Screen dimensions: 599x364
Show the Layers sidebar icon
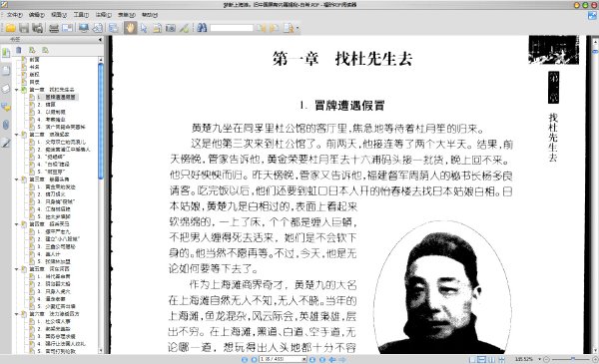pos(6,89)
